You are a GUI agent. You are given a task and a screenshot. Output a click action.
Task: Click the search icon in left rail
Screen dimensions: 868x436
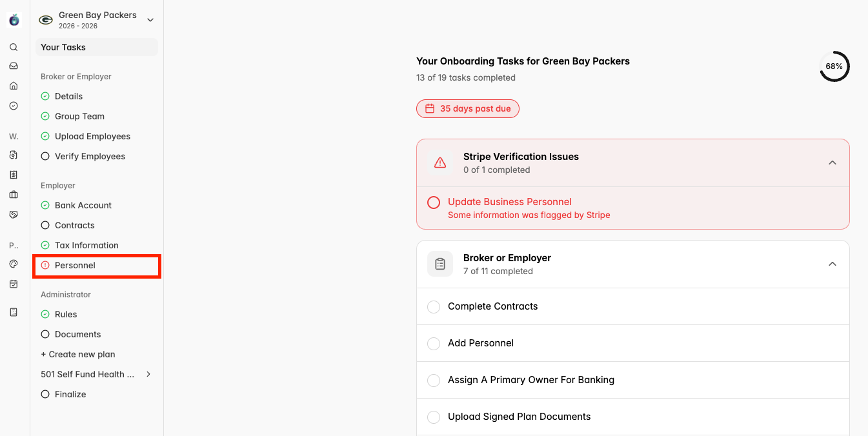click(x=14, y=47)
